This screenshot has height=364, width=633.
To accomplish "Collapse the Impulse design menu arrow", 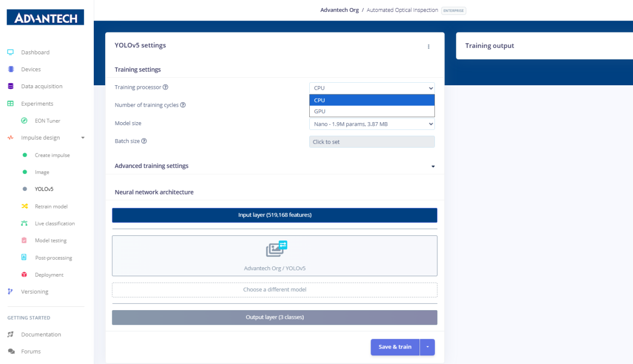I will (x=83, y=138).
